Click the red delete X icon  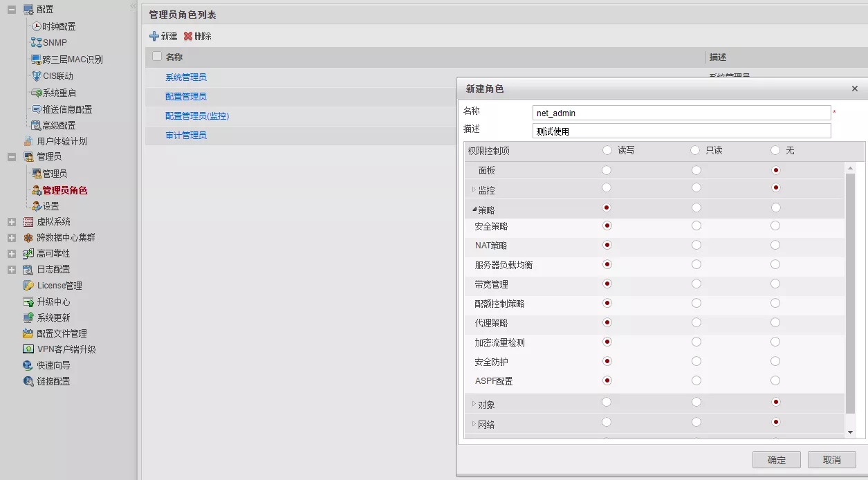pos(187,36)
